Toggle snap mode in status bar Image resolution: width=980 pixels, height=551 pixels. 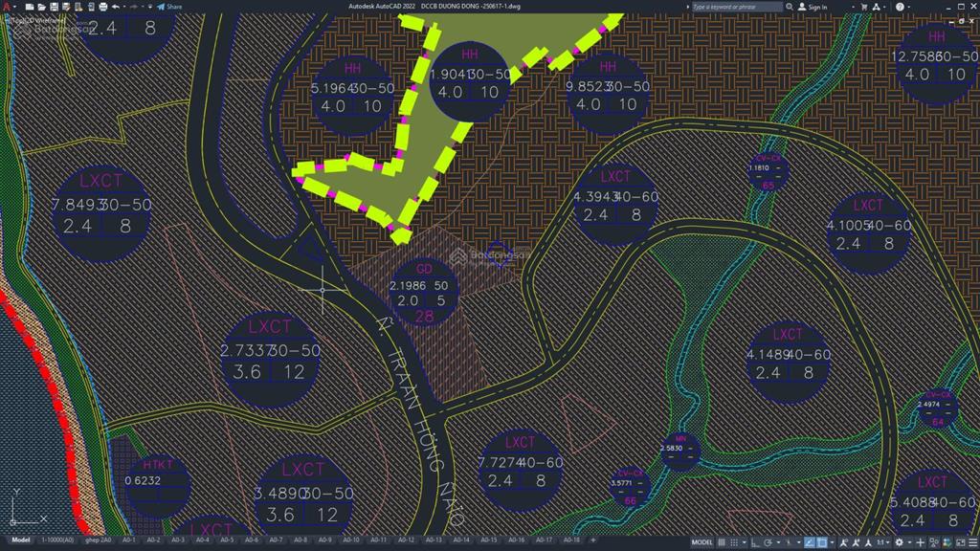coord(734,543)
